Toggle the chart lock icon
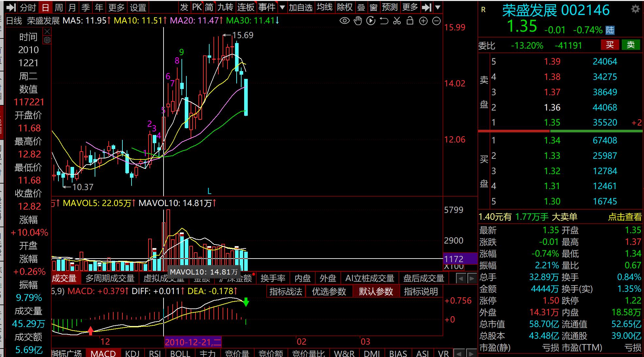 click(410, 21)
